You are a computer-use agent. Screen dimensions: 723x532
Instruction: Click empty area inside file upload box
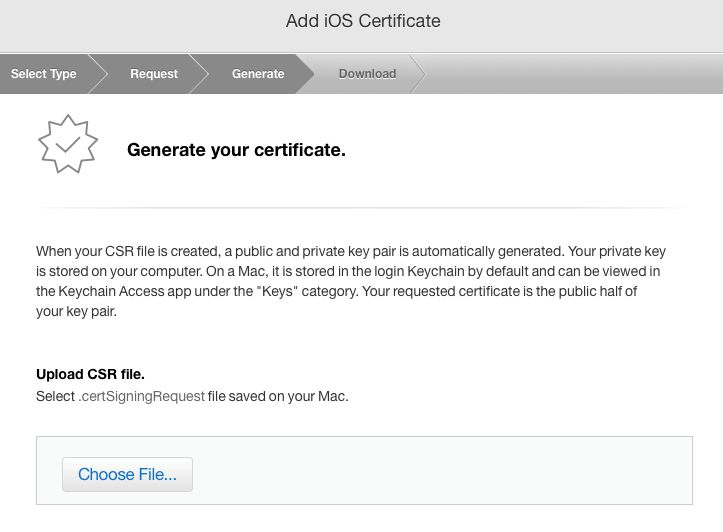[442, 471]
